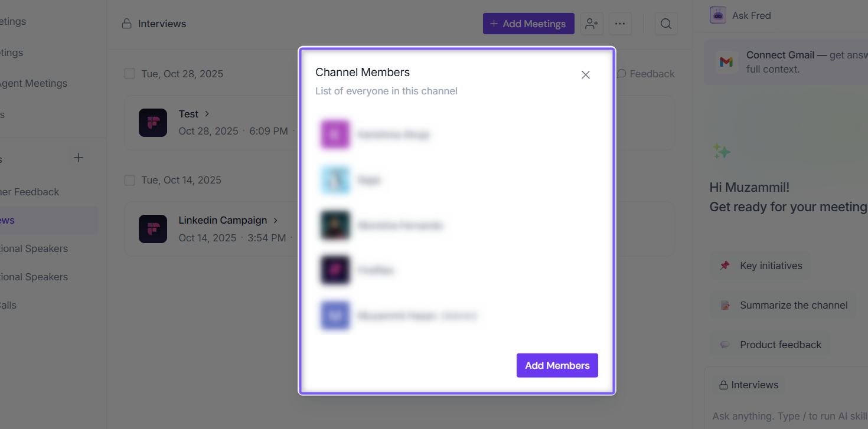
Task: Click the Feedback link
Action: click(x=645, y=74)
